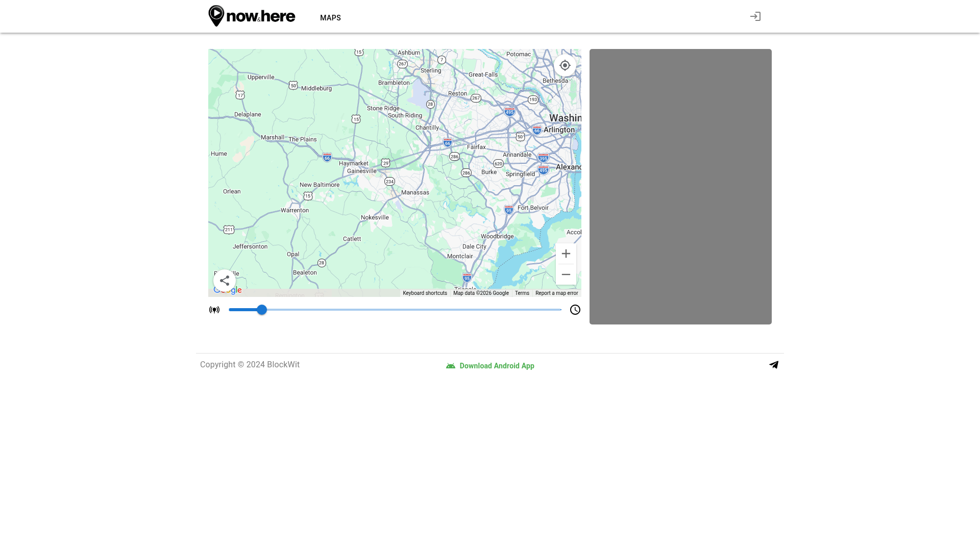The image size is (980, 551).
Task: Click the Warrenton label on the map
Action: tap(295, 210)
